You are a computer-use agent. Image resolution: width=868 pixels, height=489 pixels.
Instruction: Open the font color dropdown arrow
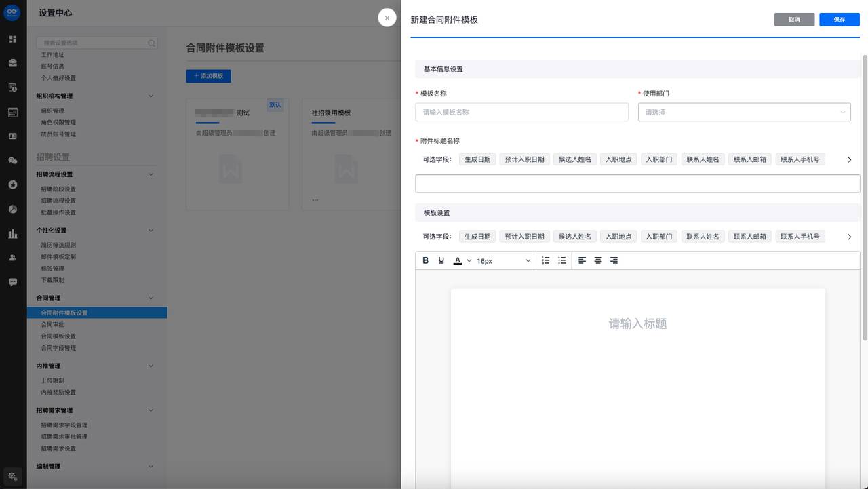pyautogui.click(x=469, y=260)
